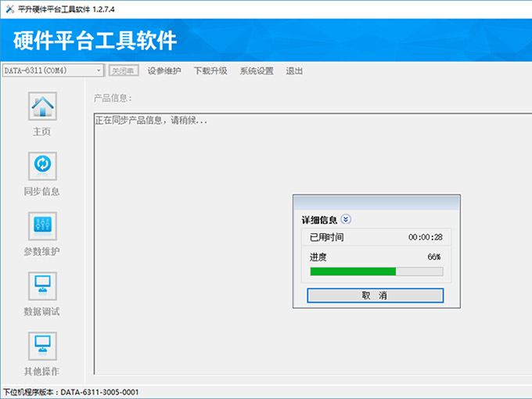Click the 同步信息 sync icon
This screenshot has height=399, width=532.
pos(42,166)
